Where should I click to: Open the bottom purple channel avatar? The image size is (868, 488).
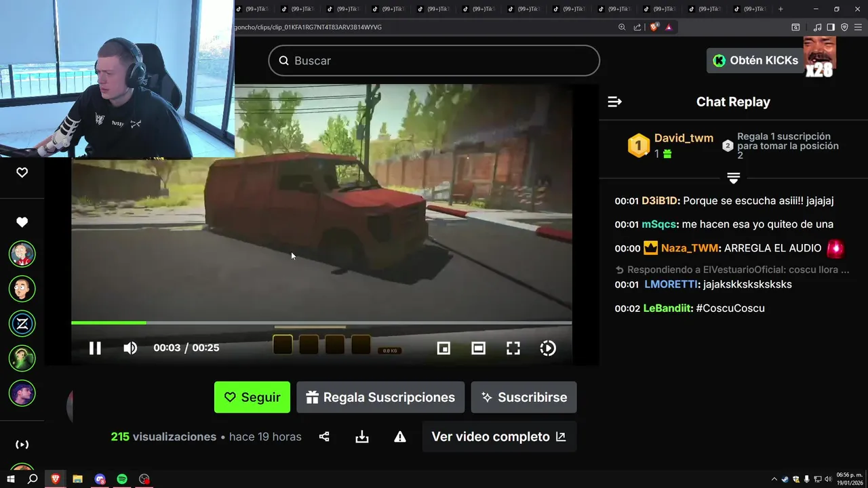point(22,393)
